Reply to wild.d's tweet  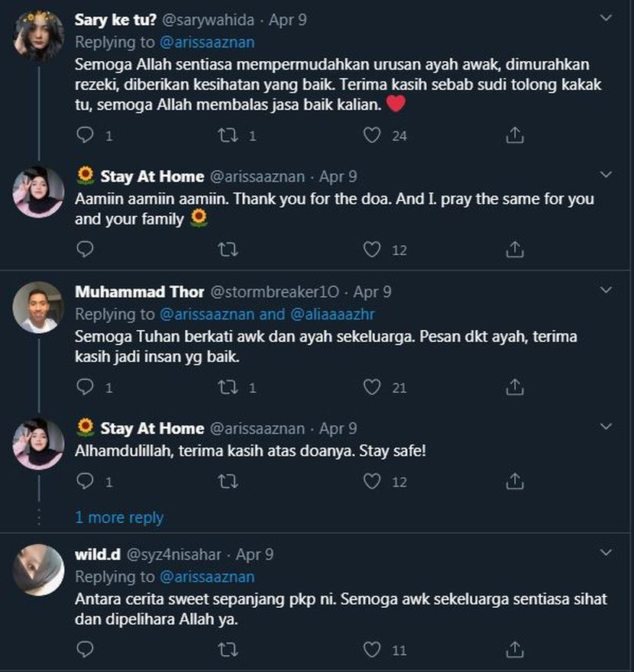(x=86, y=650)
